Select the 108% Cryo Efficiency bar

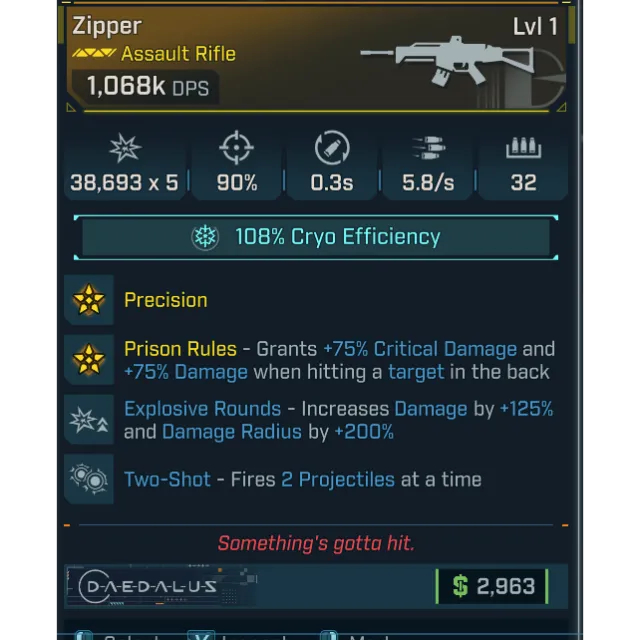point(316,237)
